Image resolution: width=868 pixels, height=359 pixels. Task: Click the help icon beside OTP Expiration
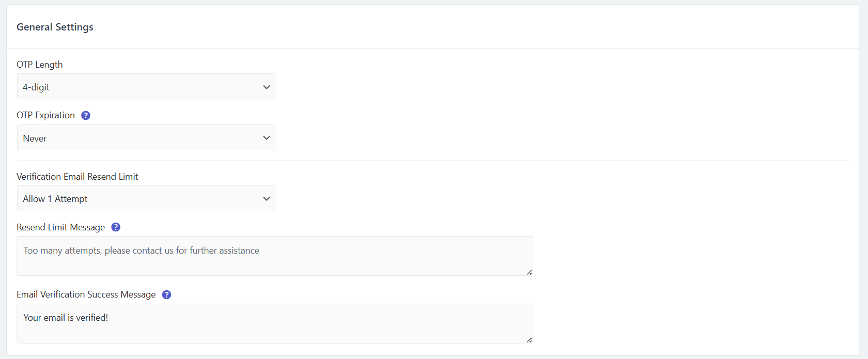tap(86, 115)
